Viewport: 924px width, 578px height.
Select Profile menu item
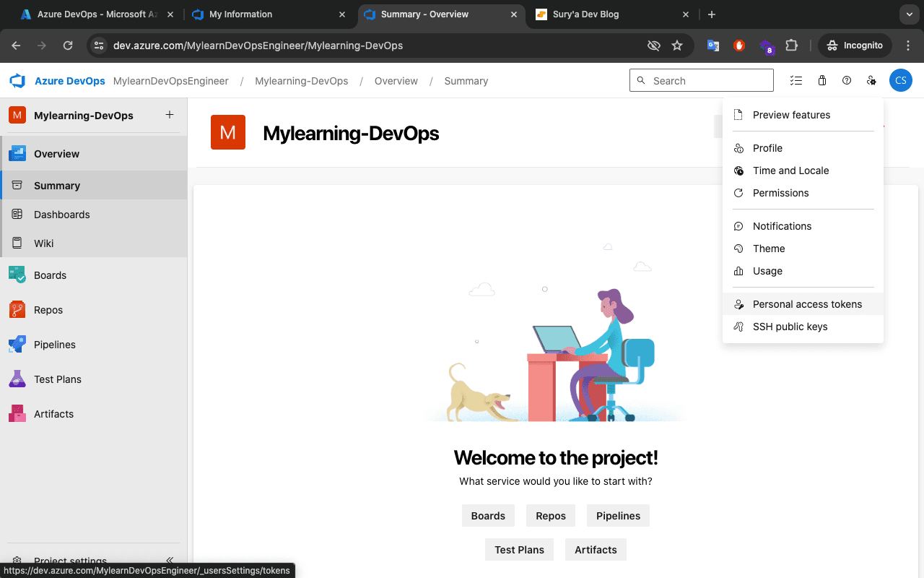tap(803, 148)
